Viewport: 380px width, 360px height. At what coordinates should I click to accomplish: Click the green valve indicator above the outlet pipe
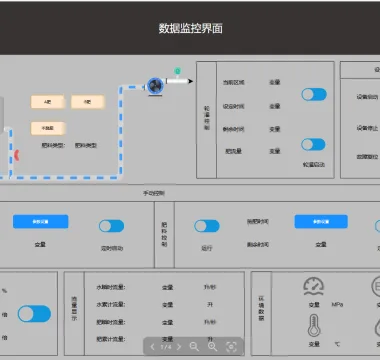[x=178, y=71]
